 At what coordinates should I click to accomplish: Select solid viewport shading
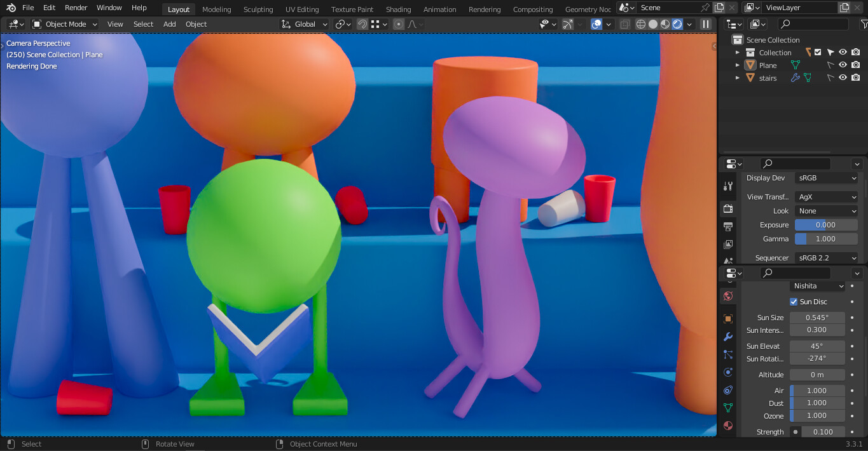pos(653,24)
